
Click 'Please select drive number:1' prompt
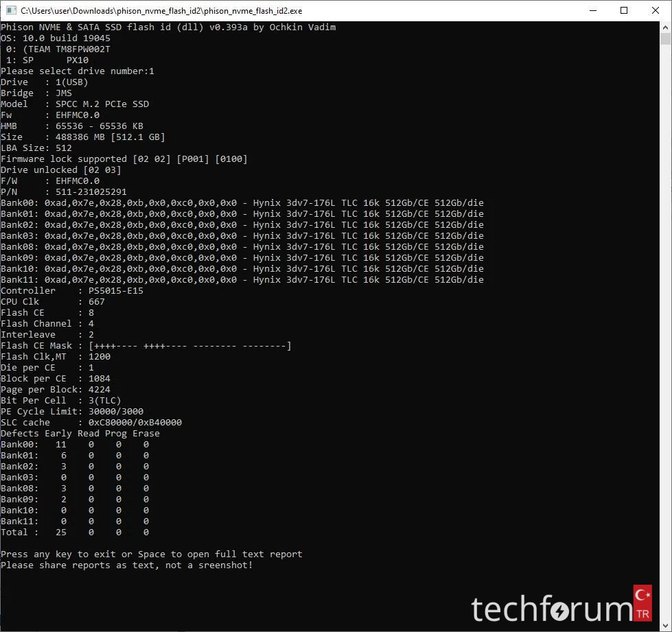pyautogui.click(x=78, y=71)
